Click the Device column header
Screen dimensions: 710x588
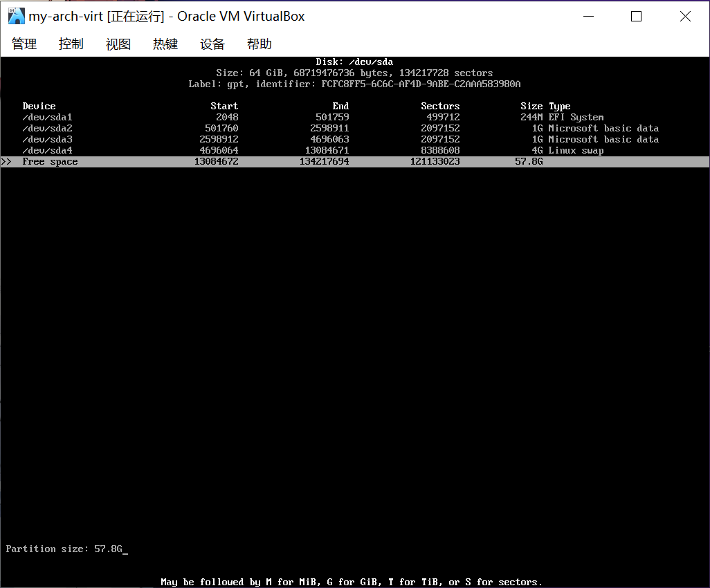(39, 107)
